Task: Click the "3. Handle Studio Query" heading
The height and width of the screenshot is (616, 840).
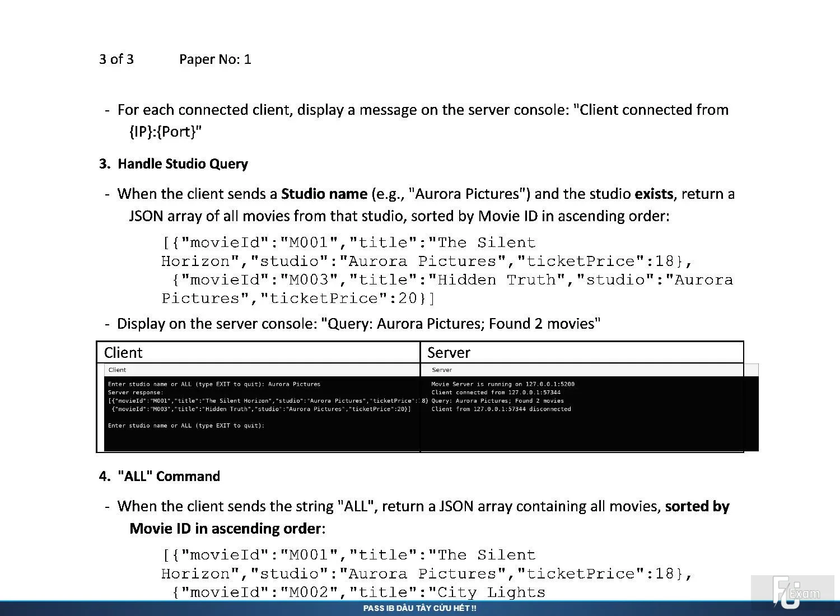Action: (174, 164)
